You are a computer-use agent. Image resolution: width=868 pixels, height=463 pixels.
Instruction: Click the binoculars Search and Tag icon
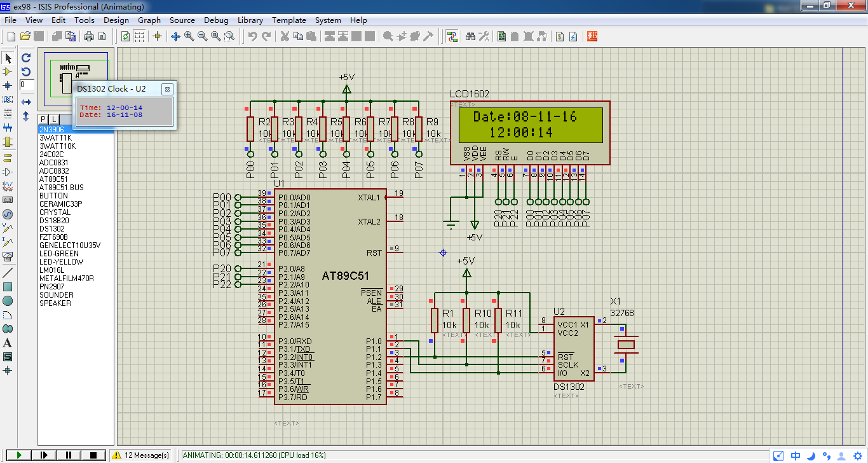(470, 36)
